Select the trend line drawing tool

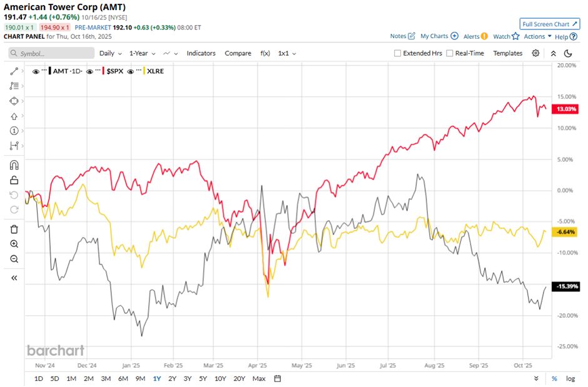(x=14, y=71)
